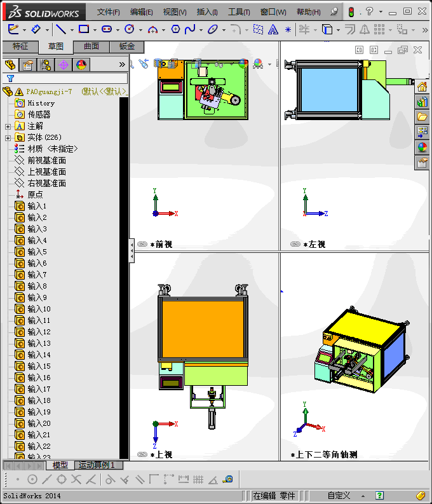The width and height of the screenshot is (432, 504).
Task: Select the Centerpoint Arc tool
Action: 152,30
